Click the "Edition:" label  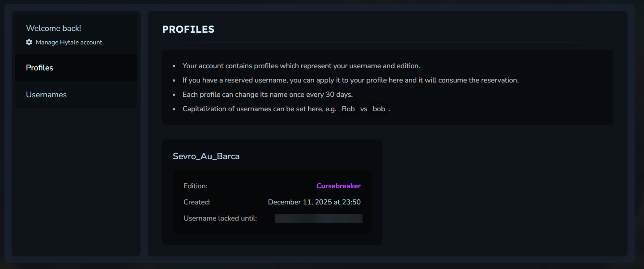(196, 186)
